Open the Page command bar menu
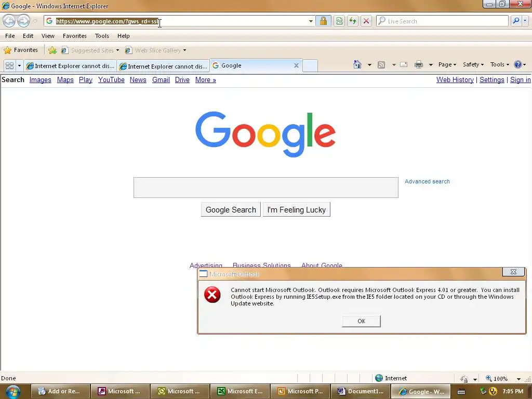The image size is (532, 399). [447, 64]
